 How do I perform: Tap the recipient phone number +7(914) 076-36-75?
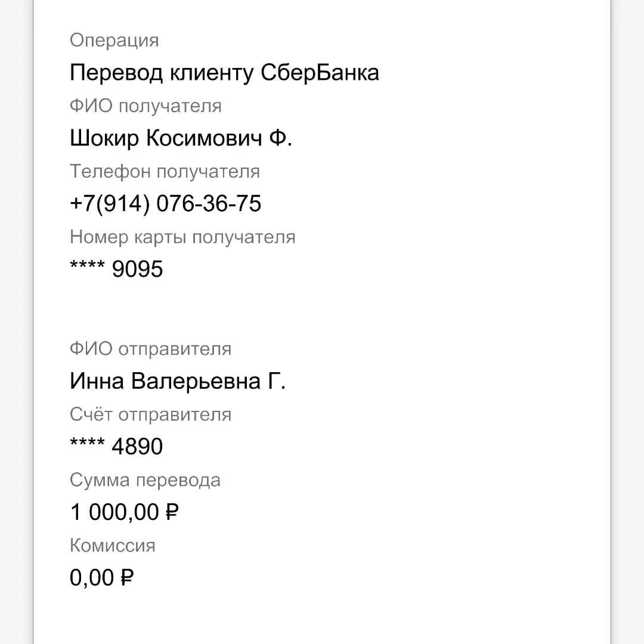(x=166, y=204)
